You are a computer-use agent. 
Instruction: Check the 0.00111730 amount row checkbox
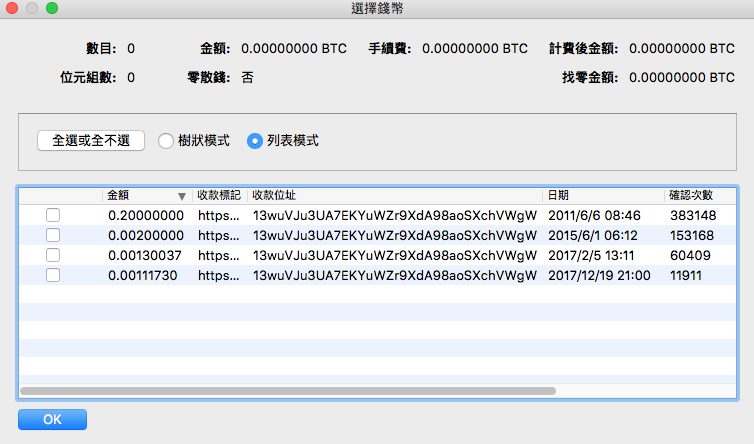[x=53, y=275]
